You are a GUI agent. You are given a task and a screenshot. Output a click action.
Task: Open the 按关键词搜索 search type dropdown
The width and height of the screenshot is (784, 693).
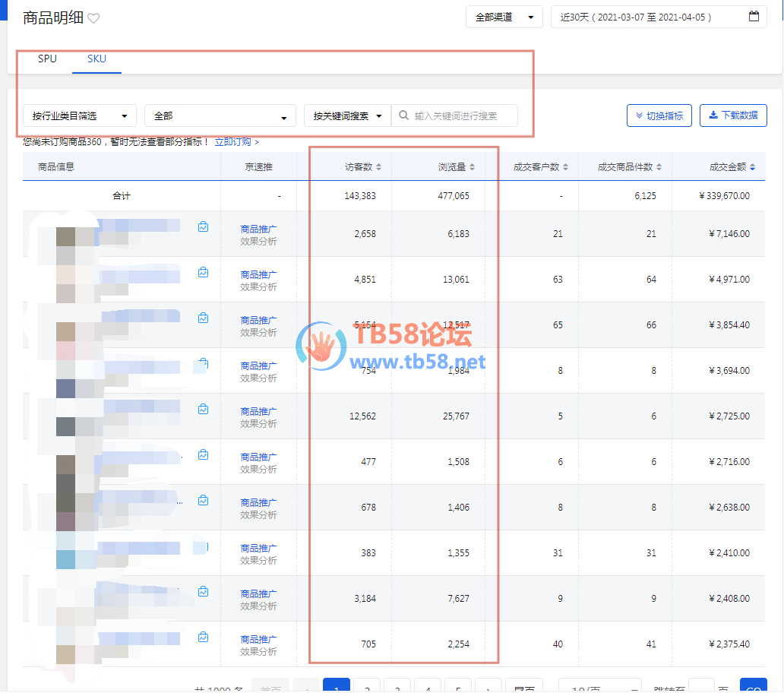click(347, 116)
